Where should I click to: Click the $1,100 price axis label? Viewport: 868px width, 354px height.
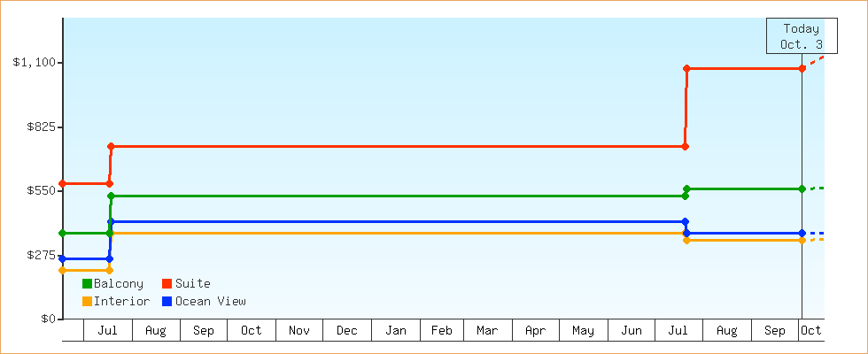[x=35, y=62]
